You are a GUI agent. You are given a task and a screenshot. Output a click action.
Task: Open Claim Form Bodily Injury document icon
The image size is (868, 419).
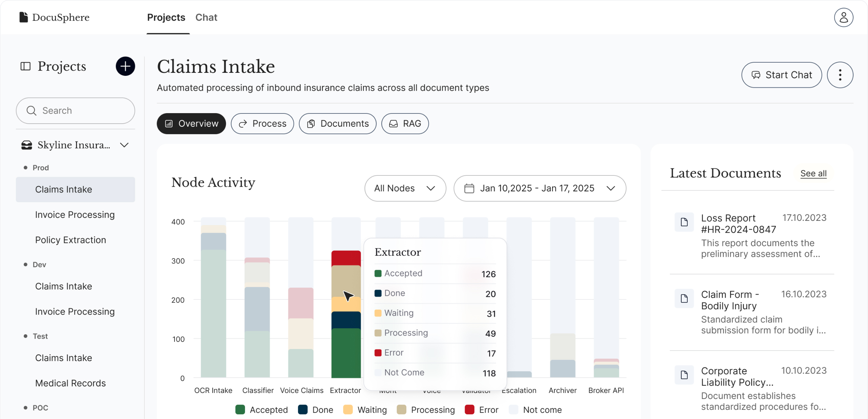point(684,298)
